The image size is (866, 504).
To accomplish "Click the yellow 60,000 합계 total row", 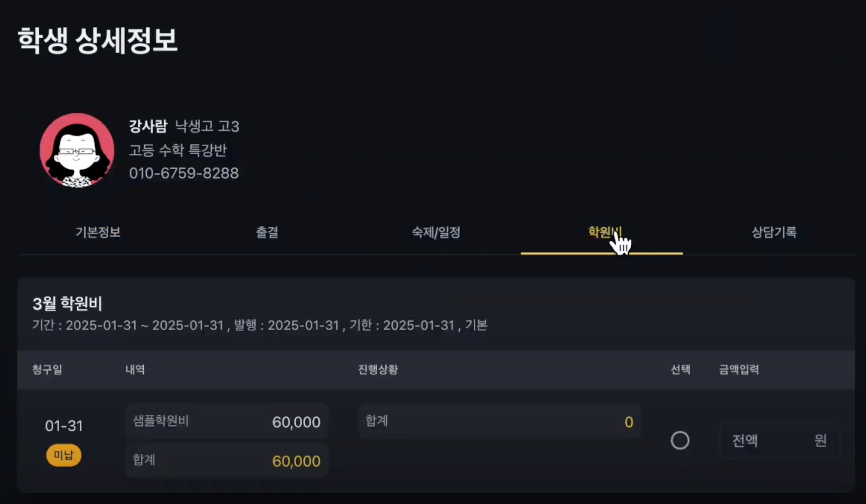I will (x=226, y=460).
